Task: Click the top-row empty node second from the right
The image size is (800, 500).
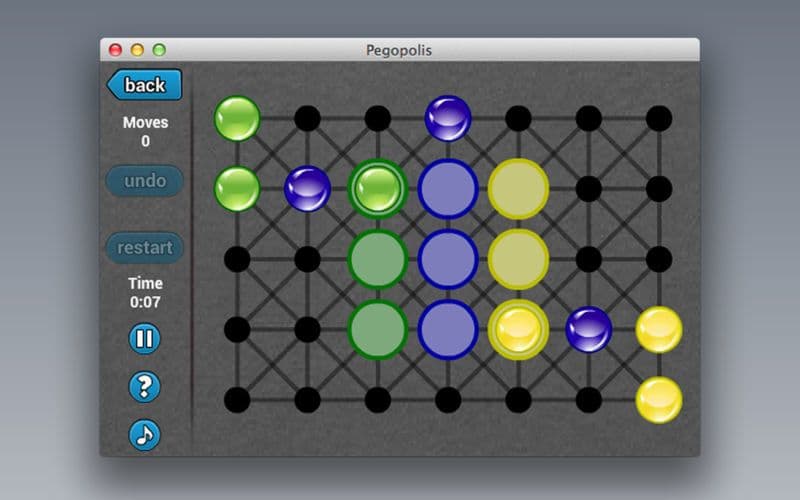Action: click(x=589, y=118)
